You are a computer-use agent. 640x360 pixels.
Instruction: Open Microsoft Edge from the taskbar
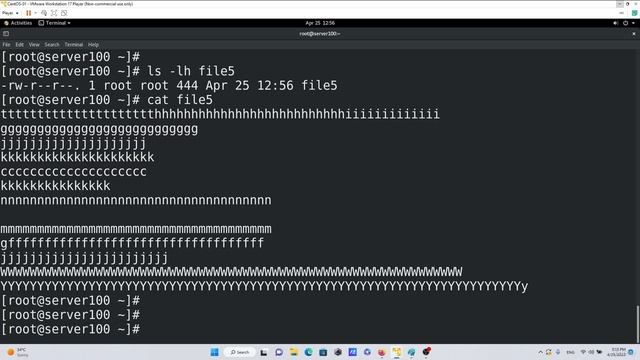tap(308, 352)
